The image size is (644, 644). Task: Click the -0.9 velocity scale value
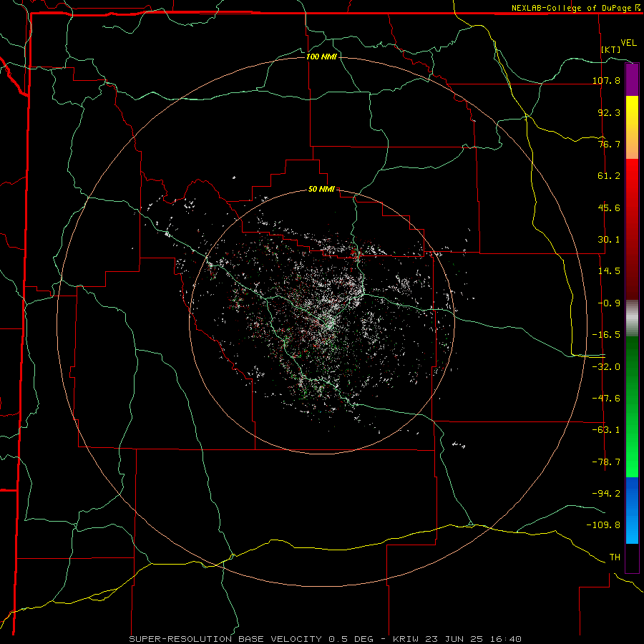(x=609, y=303)
